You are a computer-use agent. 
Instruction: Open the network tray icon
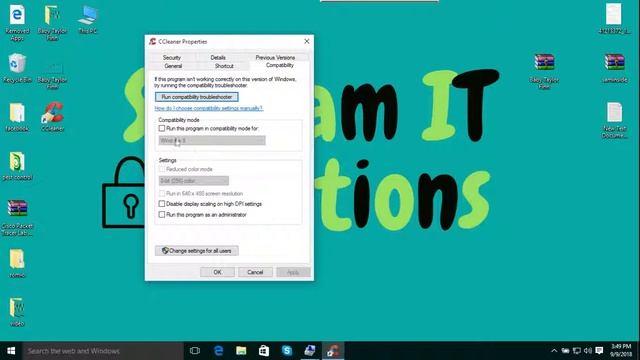[x=577, y=351]
